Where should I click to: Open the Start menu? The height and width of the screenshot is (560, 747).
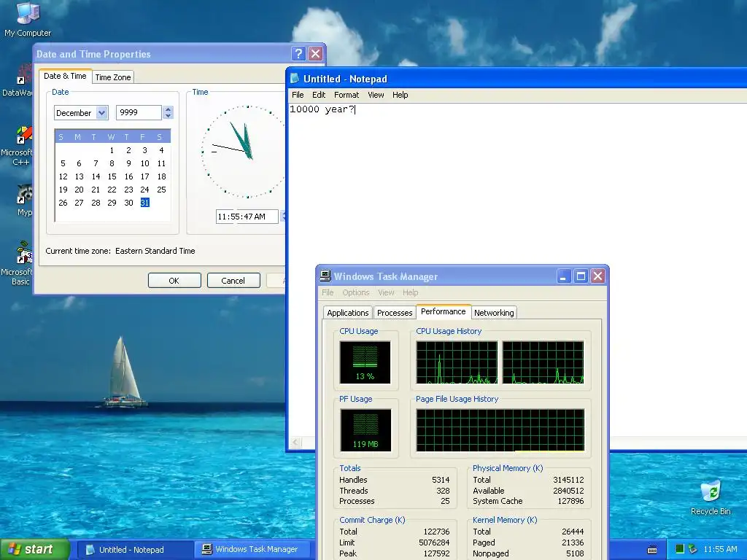click(x=34, y=549)
